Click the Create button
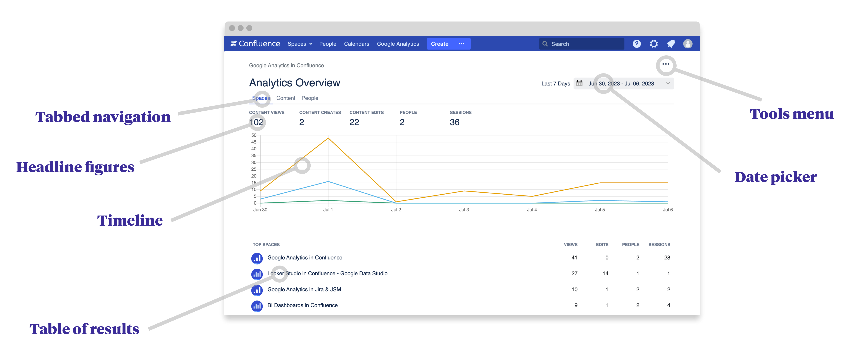868x358 pixels. [439, 44]
